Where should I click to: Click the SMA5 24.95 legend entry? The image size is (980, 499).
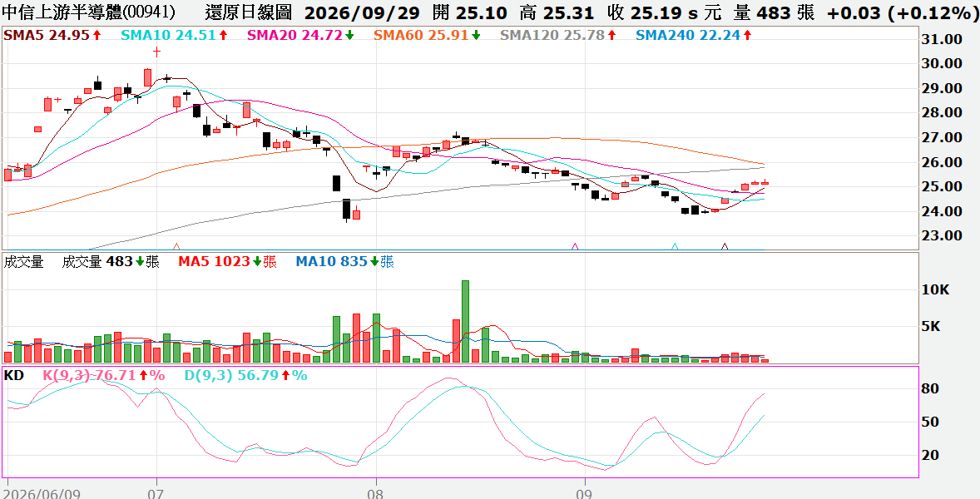52,36
